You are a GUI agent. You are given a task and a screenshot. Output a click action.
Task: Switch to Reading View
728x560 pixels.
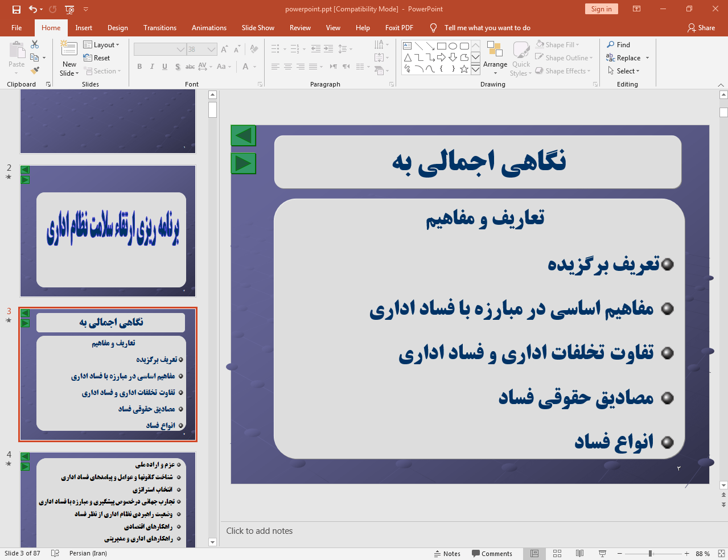point(579,553)
